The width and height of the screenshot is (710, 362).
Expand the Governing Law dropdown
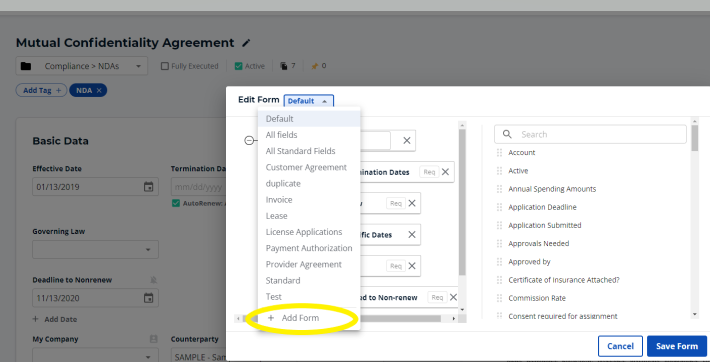tap(96, 250)
